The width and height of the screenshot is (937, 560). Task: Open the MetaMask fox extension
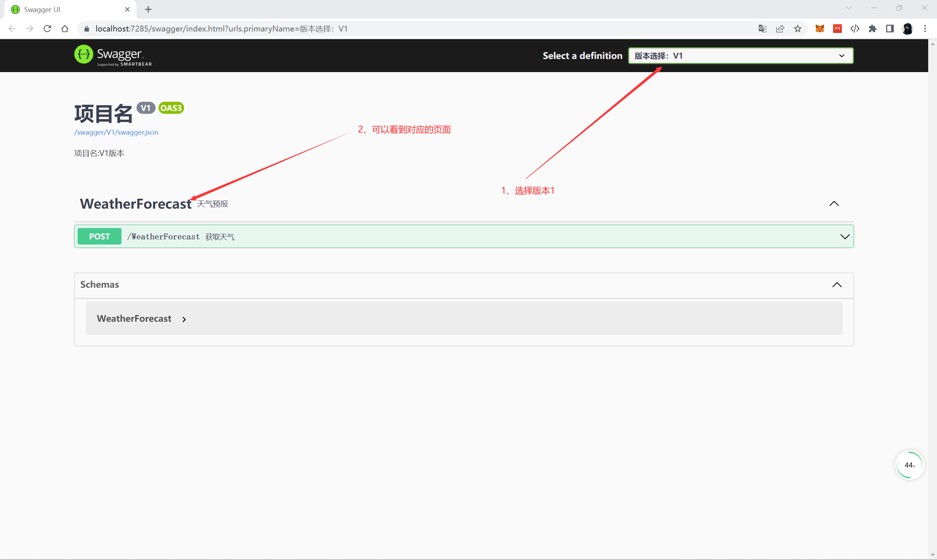click(820, 29)
